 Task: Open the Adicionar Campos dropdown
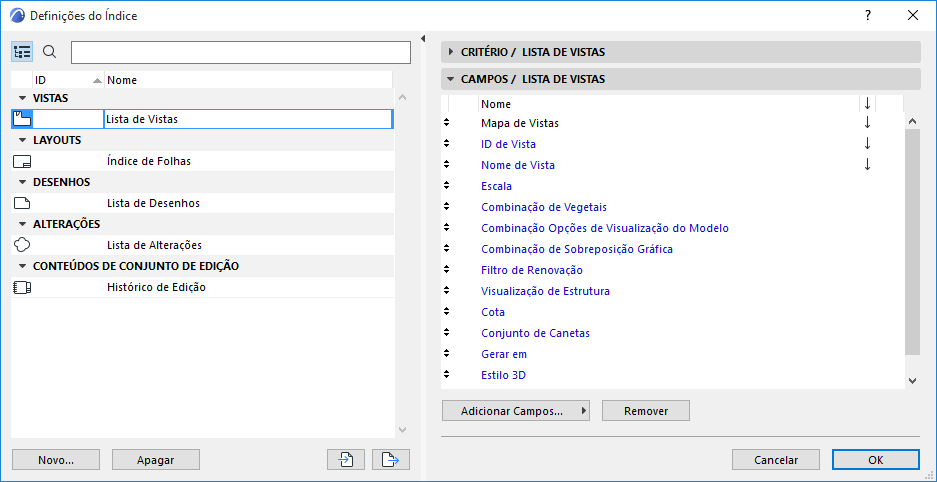(516, 411)
